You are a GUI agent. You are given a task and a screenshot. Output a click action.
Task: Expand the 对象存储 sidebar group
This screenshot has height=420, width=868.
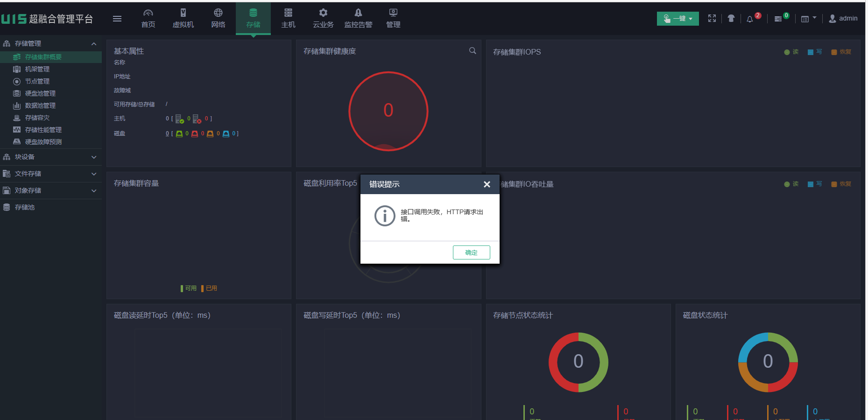coord(51,190)
